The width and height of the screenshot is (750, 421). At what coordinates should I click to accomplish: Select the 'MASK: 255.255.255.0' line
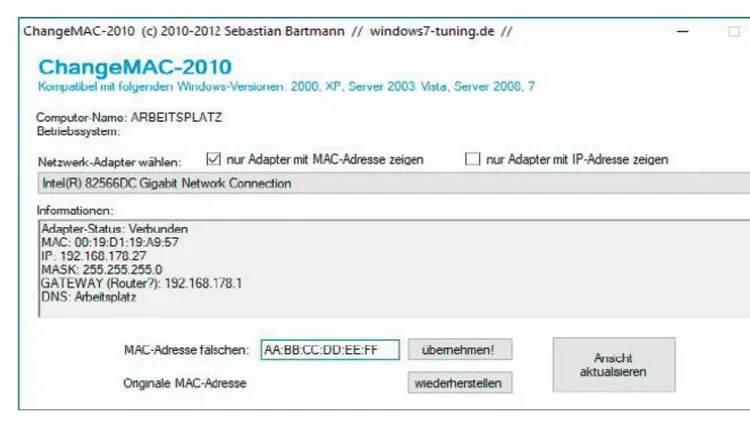point(102,269)
